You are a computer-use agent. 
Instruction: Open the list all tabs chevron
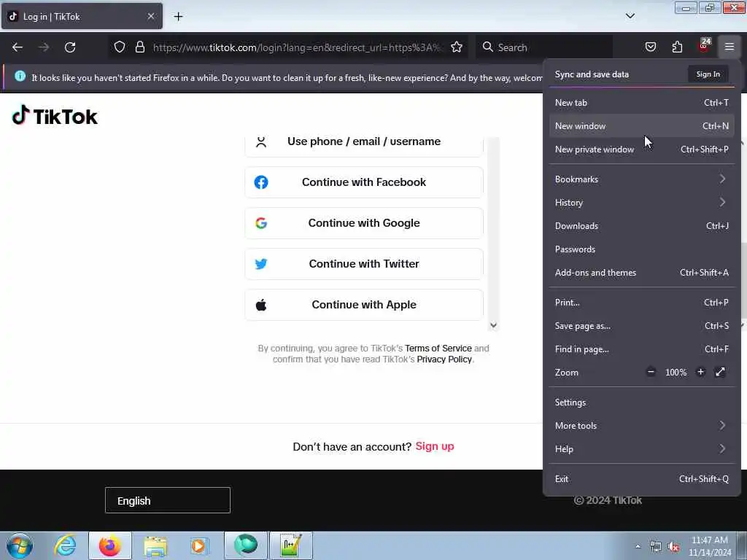click(630, 16)
